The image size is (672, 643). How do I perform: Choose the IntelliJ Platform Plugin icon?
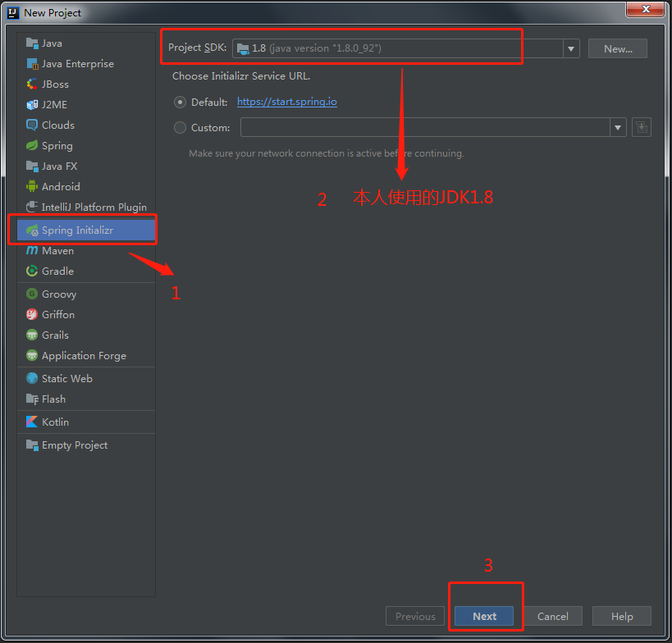[32, 207]
